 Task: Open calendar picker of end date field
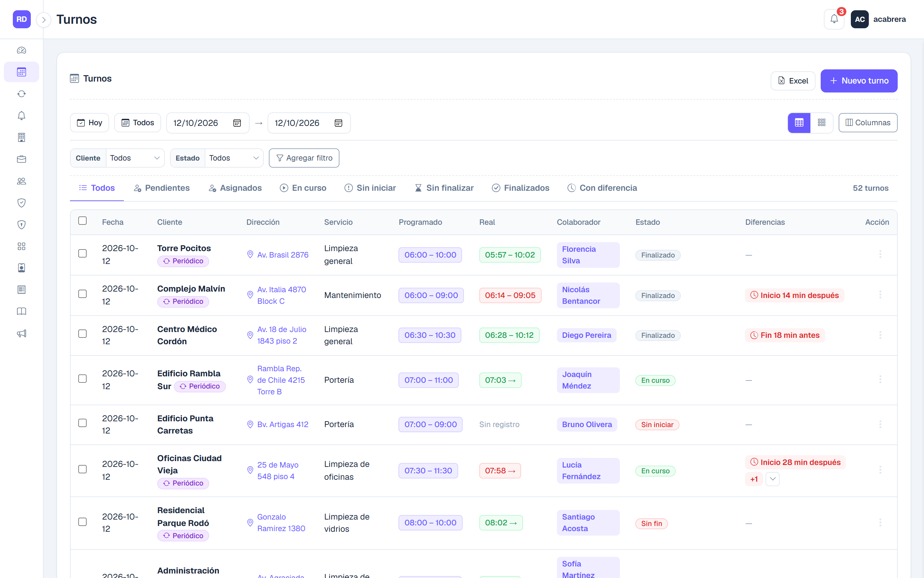pos(338,123)
